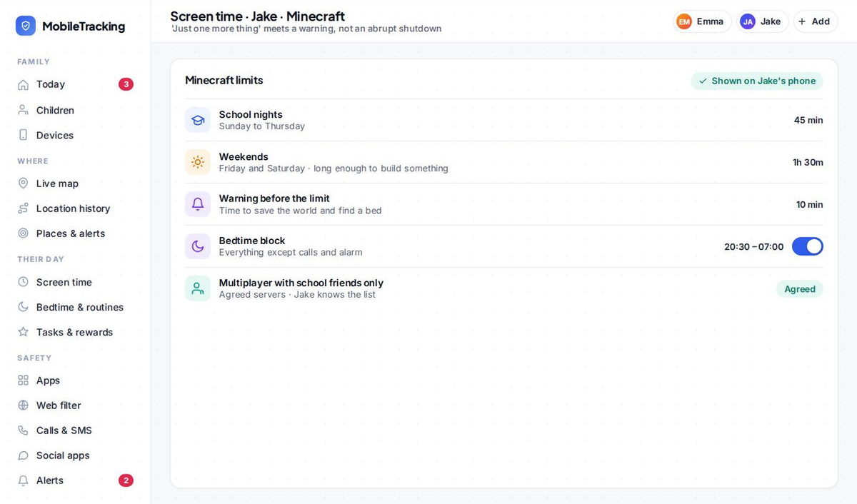The width and height of the screenshot is (857, 504).
Task: Click the 10 min warning value
Action: [810, 204]
